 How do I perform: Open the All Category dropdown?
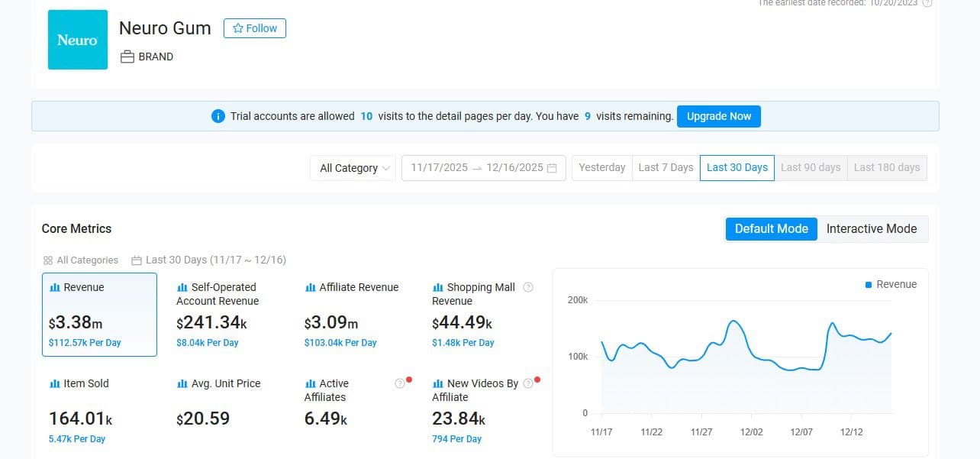tap(352, 167)
